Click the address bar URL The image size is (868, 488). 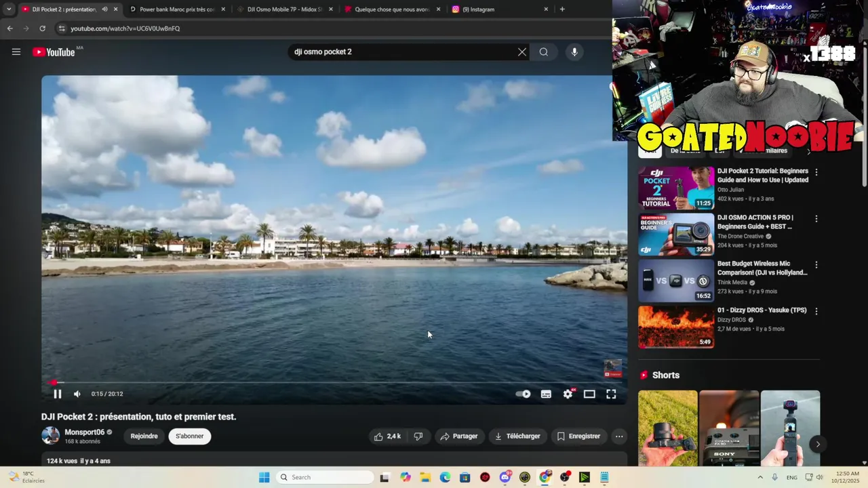(125, 28)
